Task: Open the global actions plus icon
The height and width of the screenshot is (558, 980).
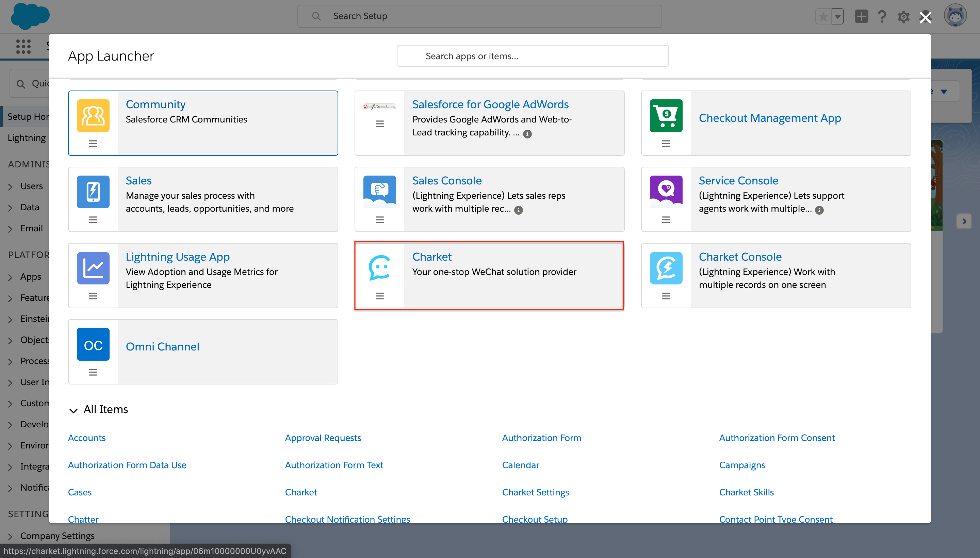Action: (x=861, y=16)
